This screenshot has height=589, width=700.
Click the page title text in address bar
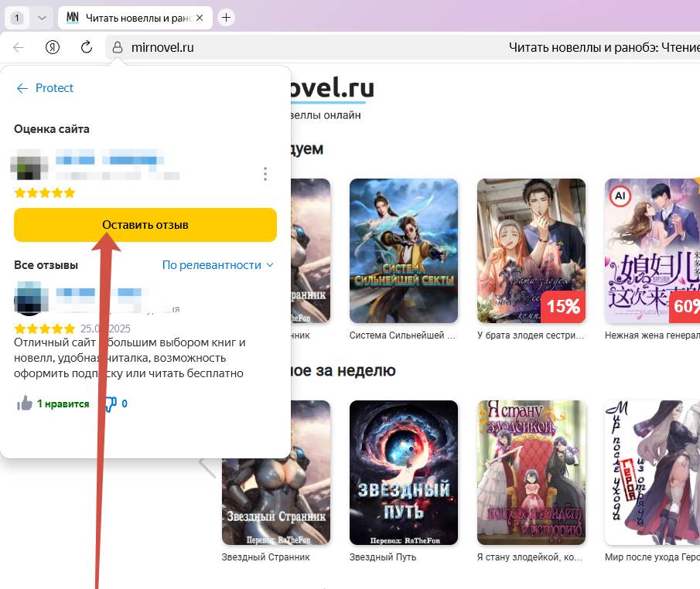(x=604, y=47)
